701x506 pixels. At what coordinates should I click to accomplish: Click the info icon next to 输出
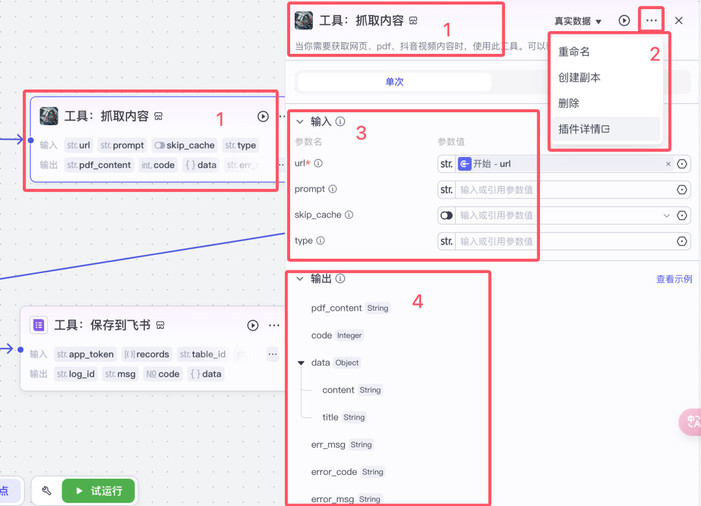pyautogui.click(x=340, y=278)
